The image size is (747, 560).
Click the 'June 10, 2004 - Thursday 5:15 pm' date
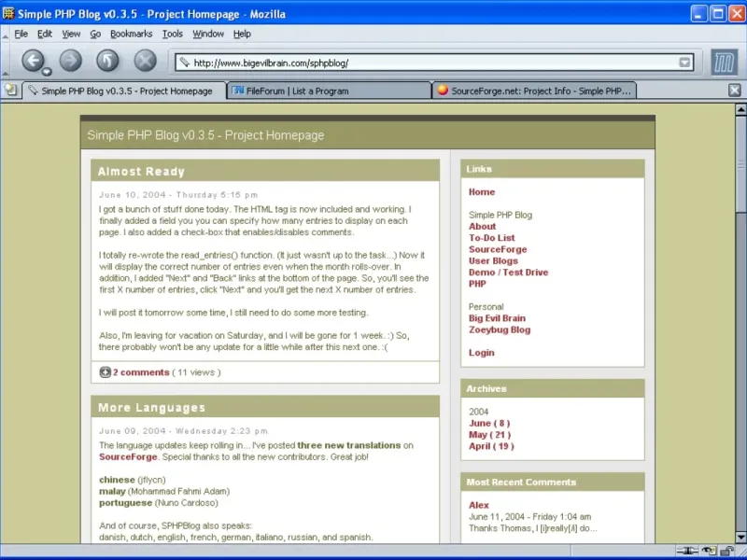(x=178, y=195)
